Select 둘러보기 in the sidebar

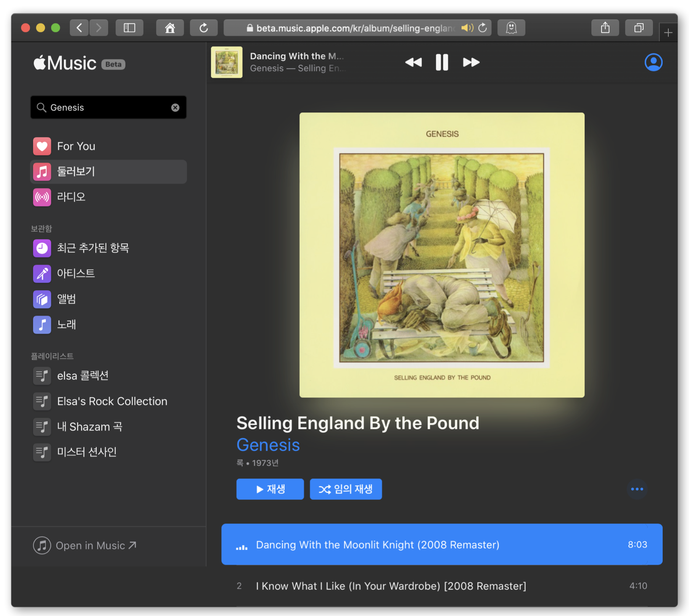click(x=108, y=171)
